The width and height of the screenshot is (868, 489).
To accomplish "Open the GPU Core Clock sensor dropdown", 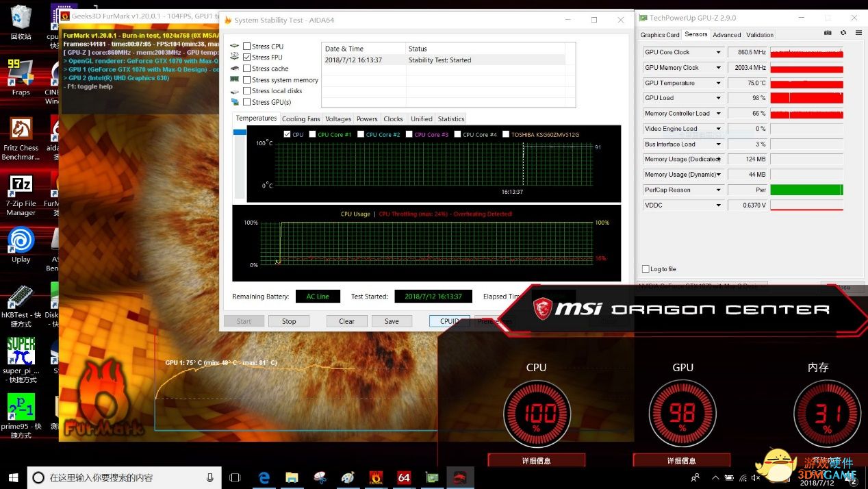I will [718, 52].
